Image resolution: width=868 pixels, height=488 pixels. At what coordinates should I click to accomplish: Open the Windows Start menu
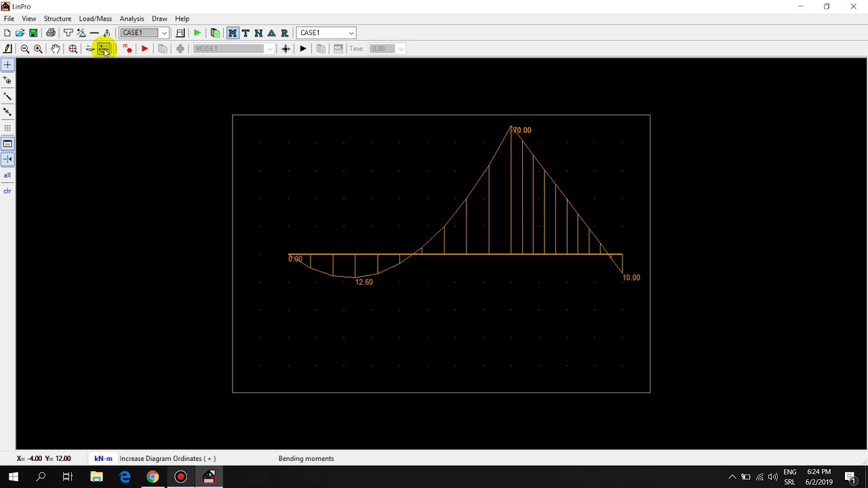coord(14,477)
